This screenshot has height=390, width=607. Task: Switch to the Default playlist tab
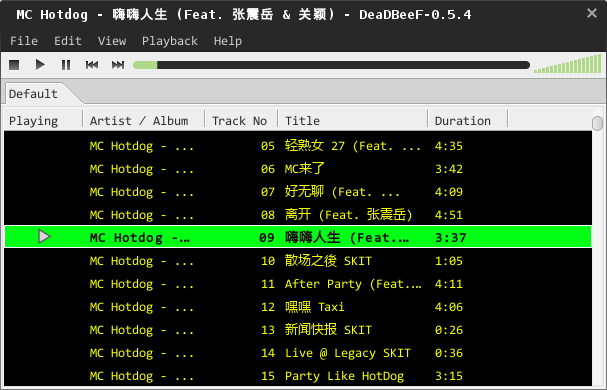pyautogui.click(x=34, y=94)
